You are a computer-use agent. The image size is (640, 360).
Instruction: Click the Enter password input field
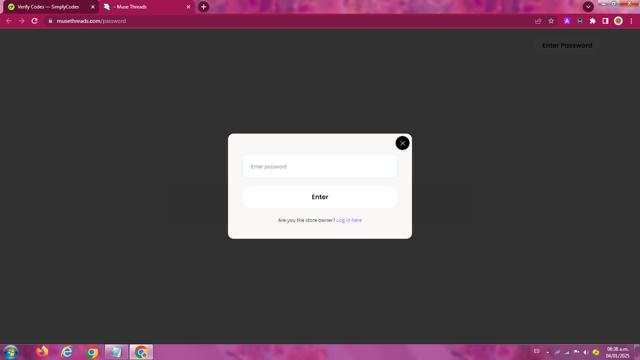coord(320,167)
